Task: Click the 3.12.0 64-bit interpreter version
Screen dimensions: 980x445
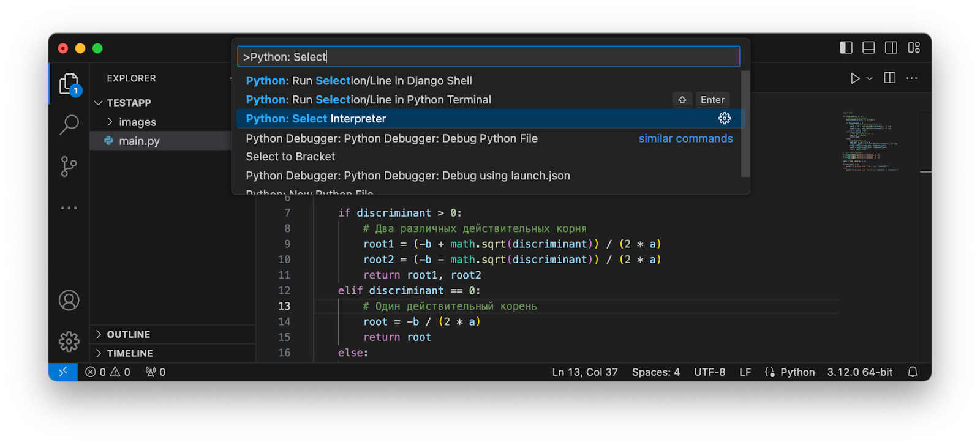Action: pyautogui.click(x=860, y=372)
